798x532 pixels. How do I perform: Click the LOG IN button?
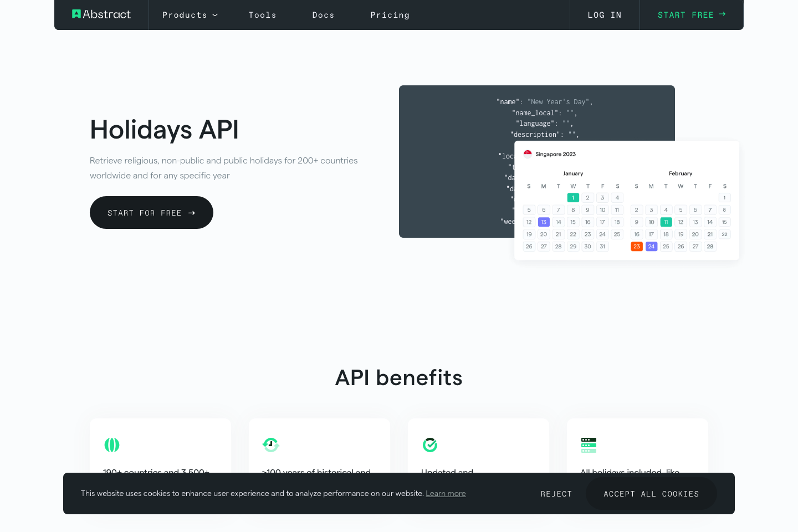[x=605, y=15]
